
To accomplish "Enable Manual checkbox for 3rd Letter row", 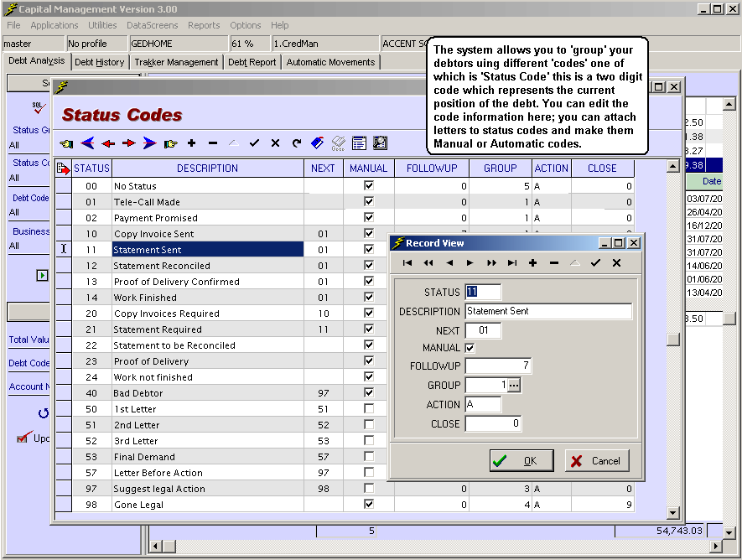I will point(369,440).
